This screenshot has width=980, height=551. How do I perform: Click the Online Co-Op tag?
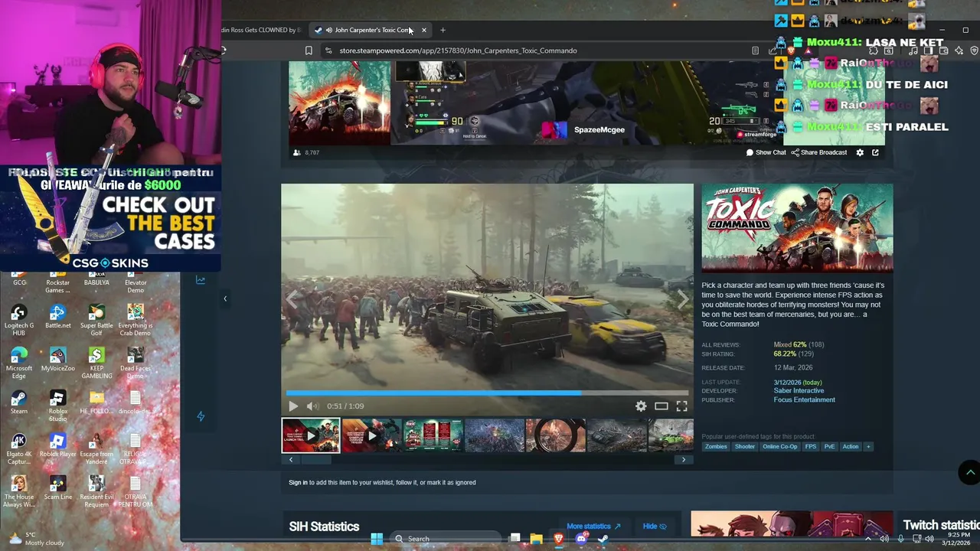click(779, 446)
